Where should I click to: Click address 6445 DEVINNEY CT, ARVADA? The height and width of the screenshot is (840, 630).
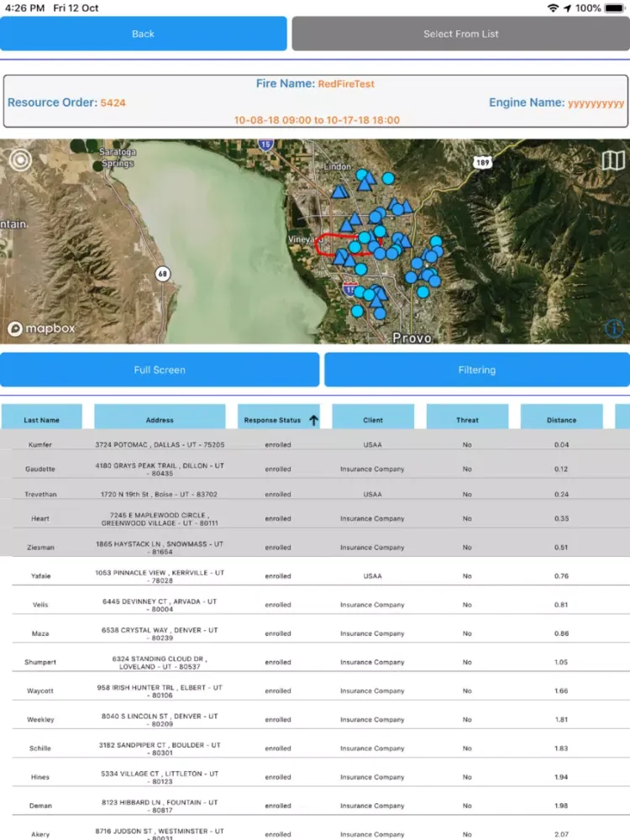[160, 605]
